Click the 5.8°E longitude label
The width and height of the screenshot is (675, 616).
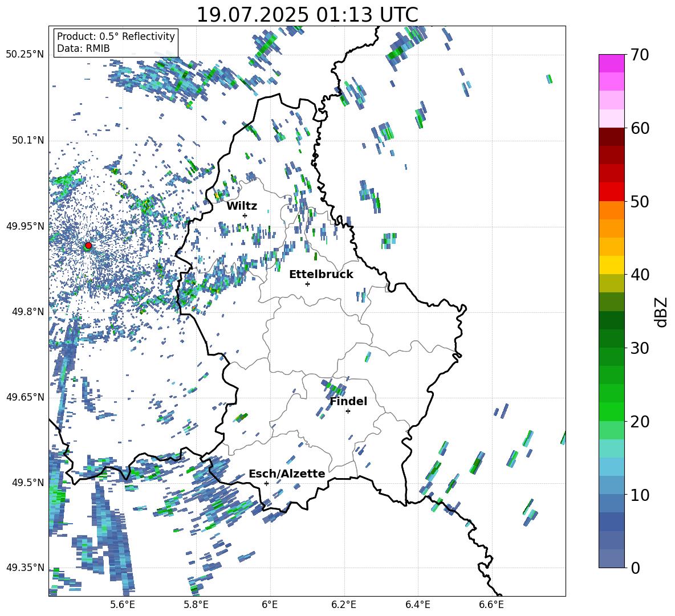196,605
